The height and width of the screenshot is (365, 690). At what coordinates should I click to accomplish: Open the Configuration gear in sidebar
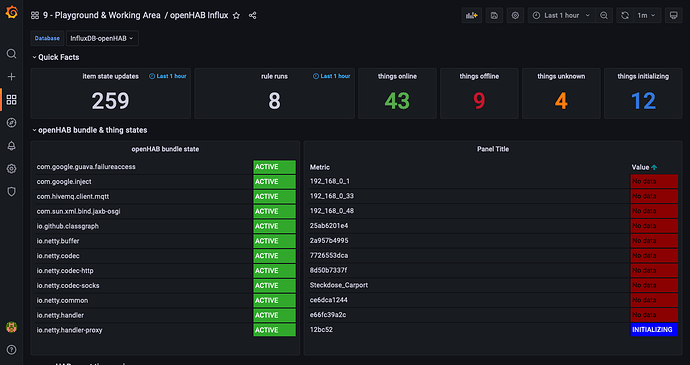pyautogui.click(x=11, y=169)
